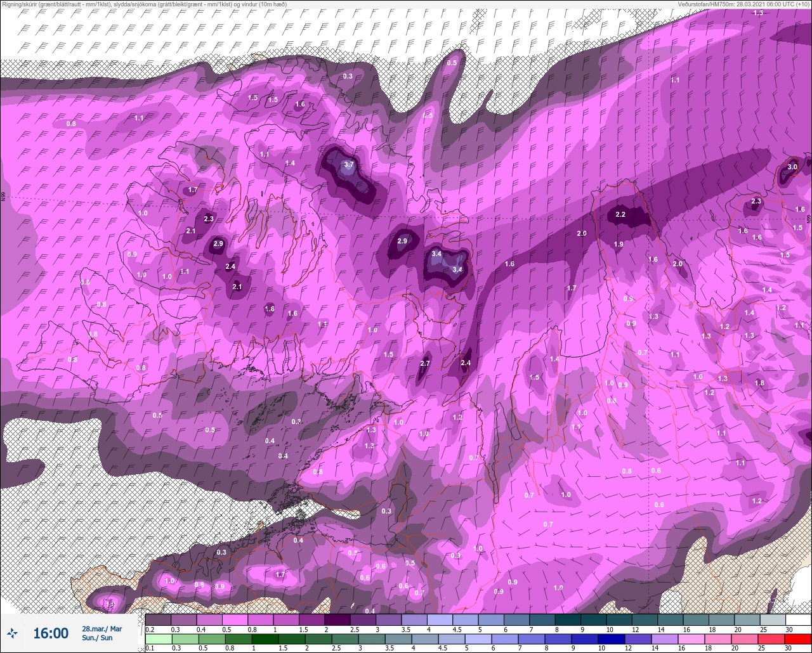
Task: Click the '28.mar./ Mar Sun./ Sun' date label
Action: coord(101,633)
